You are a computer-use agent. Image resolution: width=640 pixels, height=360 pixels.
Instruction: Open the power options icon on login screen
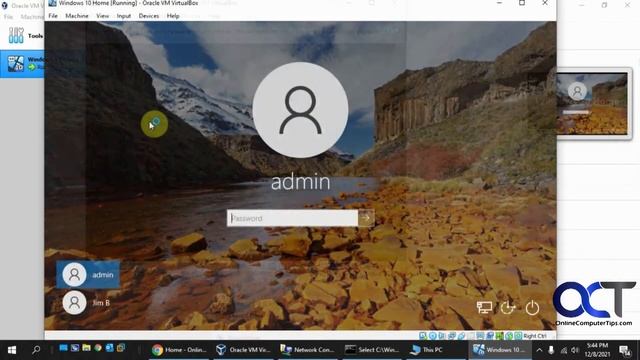532,307
